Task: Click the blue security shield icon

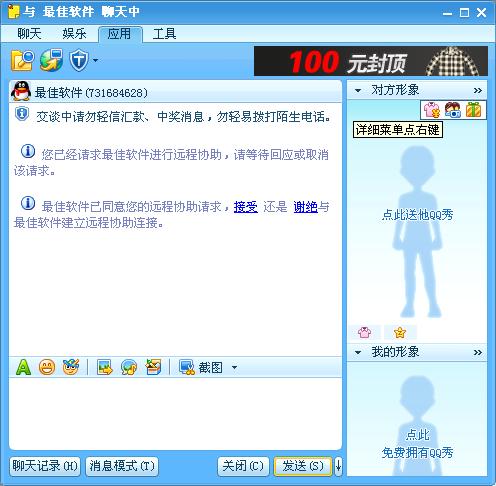Action: pyautogui.click(x=79, y=60)
